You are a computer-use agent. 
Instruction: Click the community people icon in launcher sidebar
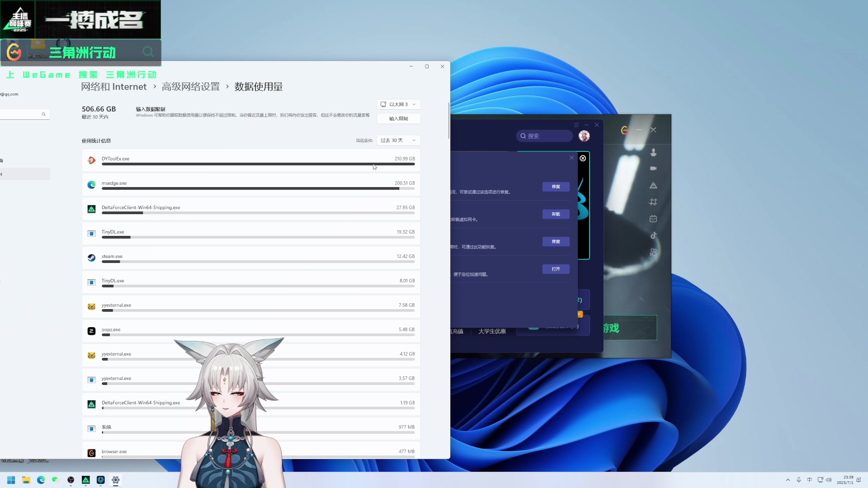click(x=653, y=252)
